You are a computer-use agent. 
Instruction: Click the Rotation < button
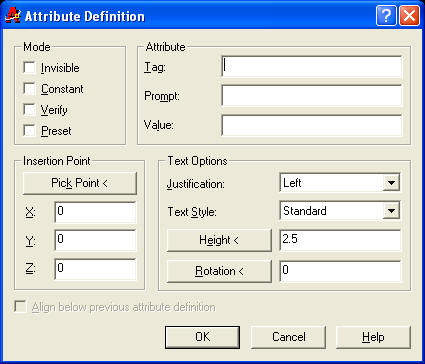pyautogui.click(x=219, y=271)
